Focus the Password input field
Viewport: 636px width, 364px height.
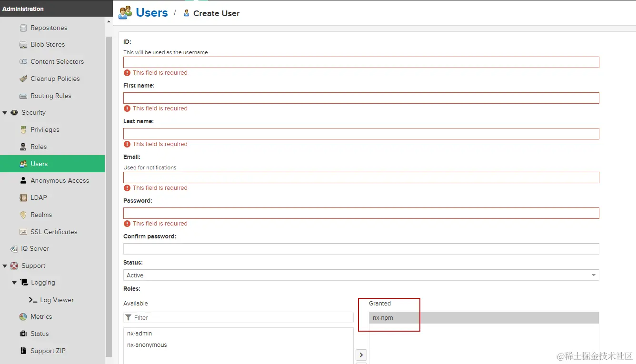coord(361,213)
